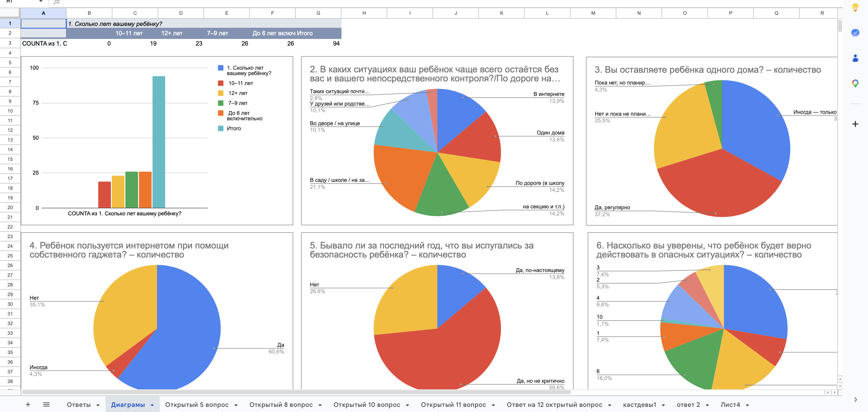Open Google Keep from side panel
Screen dimensions: 868x412
tap(855, 8)
